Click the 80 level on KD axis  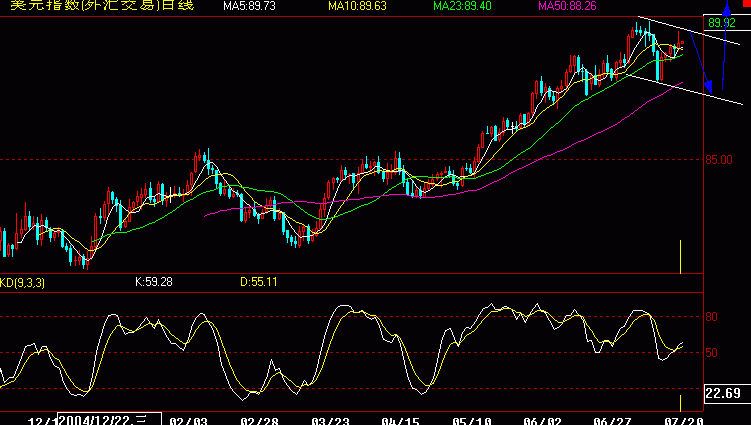point(711,317)
